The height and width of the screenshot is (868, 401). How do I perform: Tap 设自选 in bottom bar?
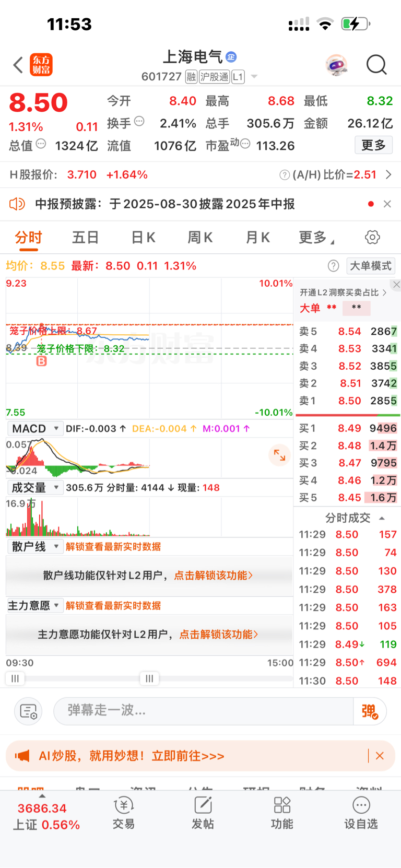(361, 813)
